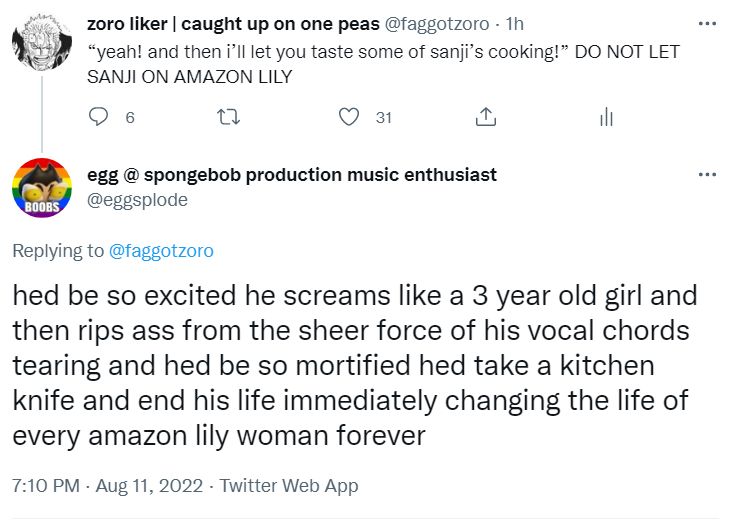733x523 pixels.
Task: Open the zoro liker profile avatar
Action: pyautogui.click(x=41, y=45)
